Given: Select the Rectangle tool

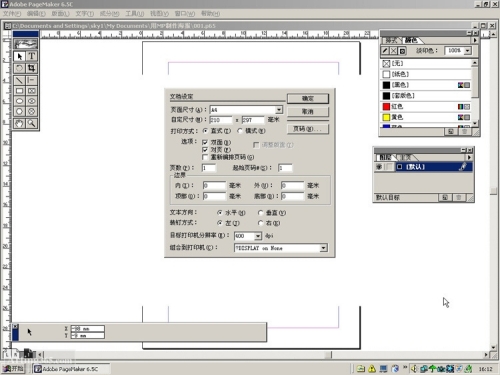Looking at the screenshot, I should [x=19, y=91].
